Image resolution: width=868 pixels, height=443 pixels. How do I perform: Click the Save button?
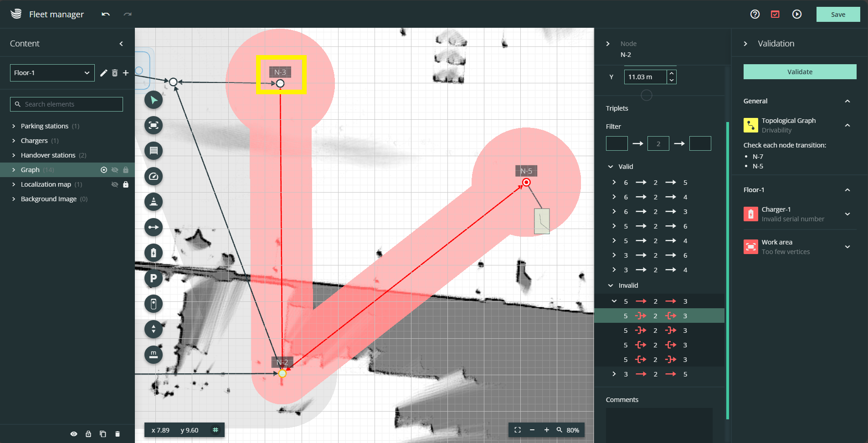837,15
